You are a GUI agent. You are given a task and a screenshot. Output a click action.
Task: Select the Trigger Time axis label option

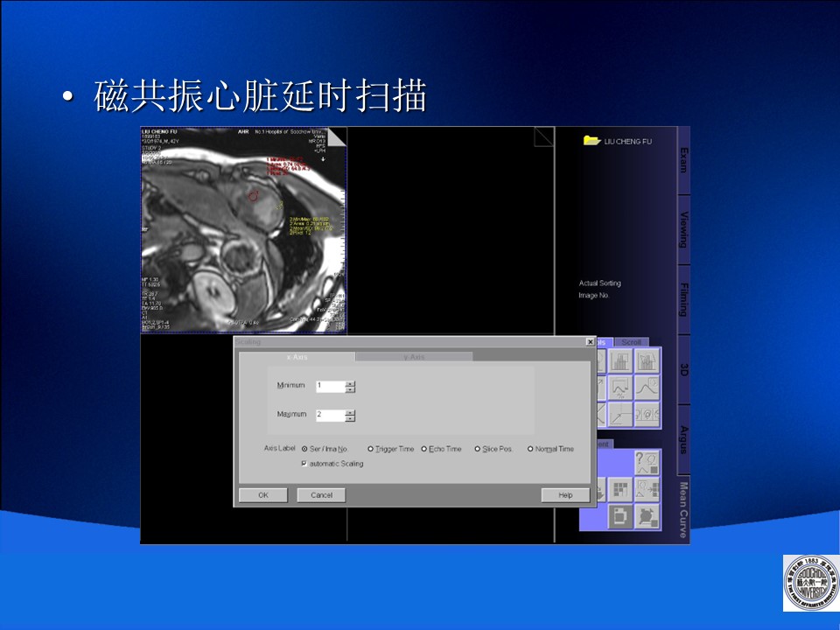[x=370, y=449]
